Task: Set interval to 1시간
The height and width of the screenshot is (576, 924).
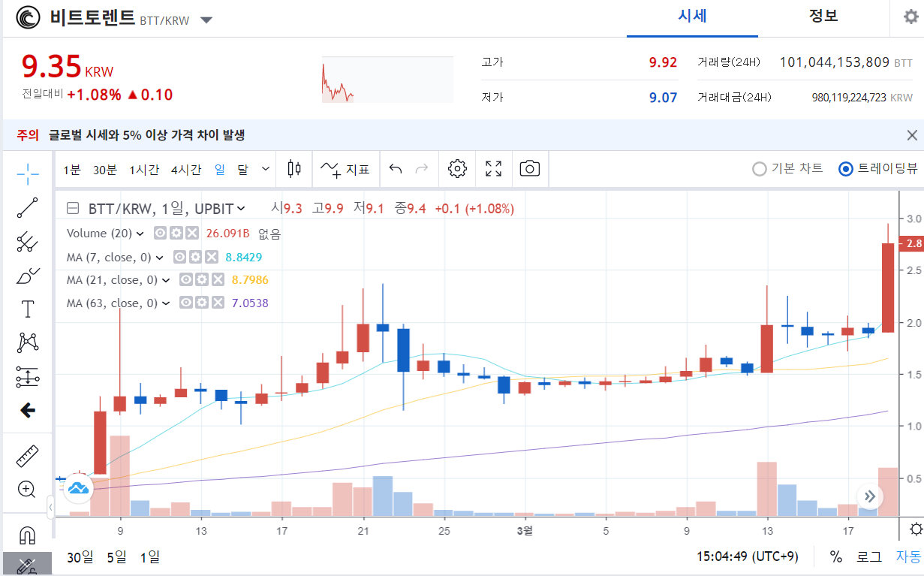Action: coord(144,170)
